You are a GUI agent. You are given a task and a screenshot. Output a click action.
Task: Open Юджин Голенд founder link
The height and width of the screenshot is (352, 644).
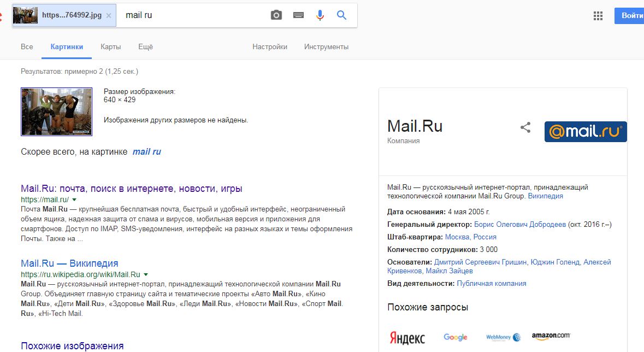tap(555, 262)
